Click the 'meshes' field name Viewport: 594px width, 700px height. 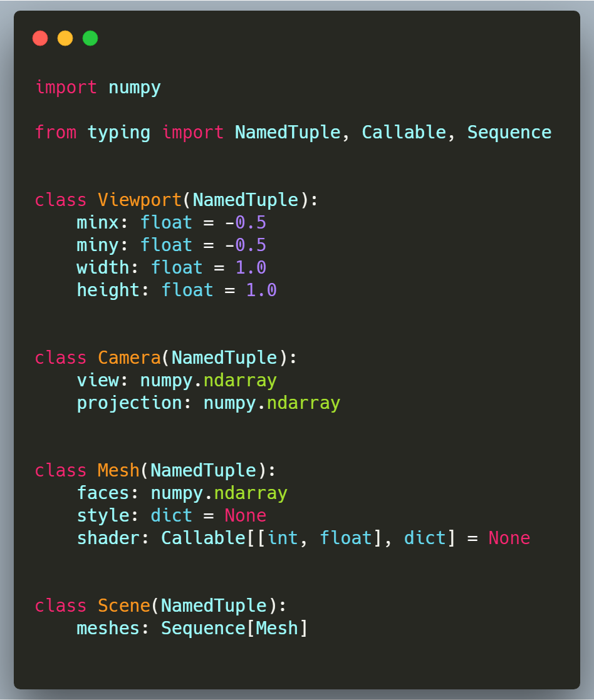point(108,629)
